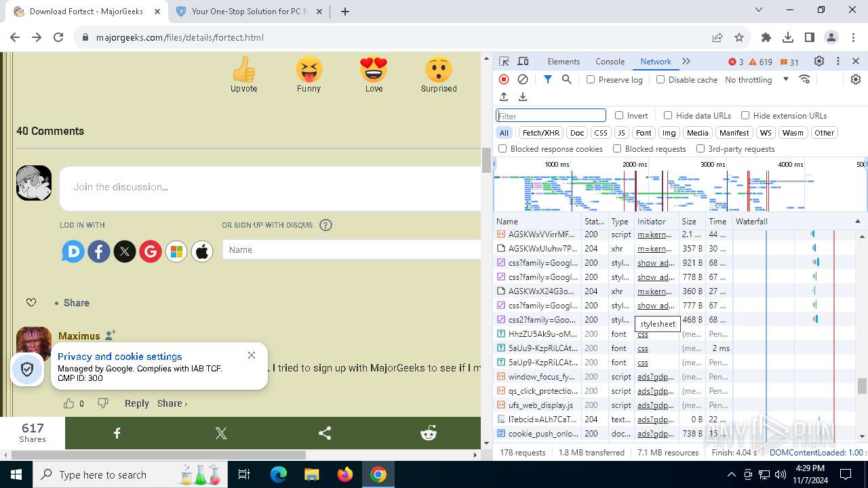Click the Name sign-up field
Screen dimensions: 868x488
tap(352, 250)
